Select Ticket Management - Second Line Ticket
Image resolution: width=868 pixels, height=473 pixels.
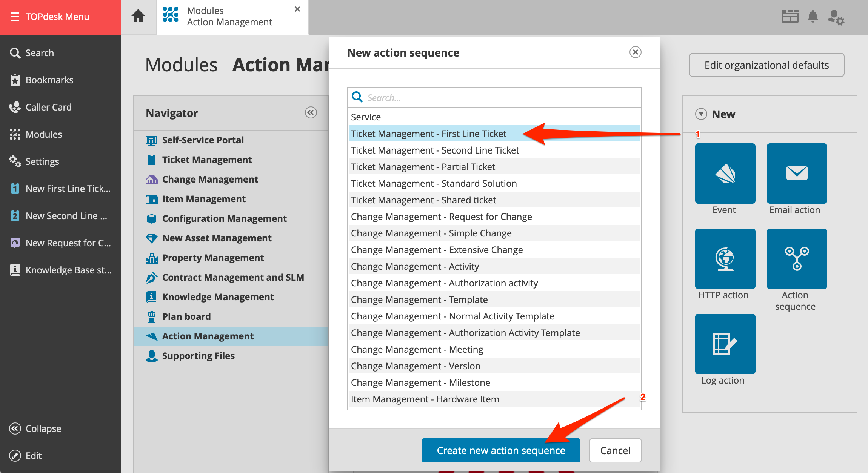pos(435,150)
